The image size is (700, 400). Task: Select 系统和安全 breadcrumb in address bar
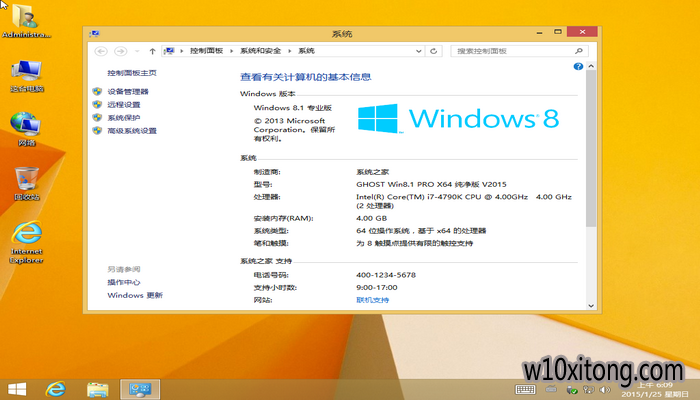(x=260, y=51)
